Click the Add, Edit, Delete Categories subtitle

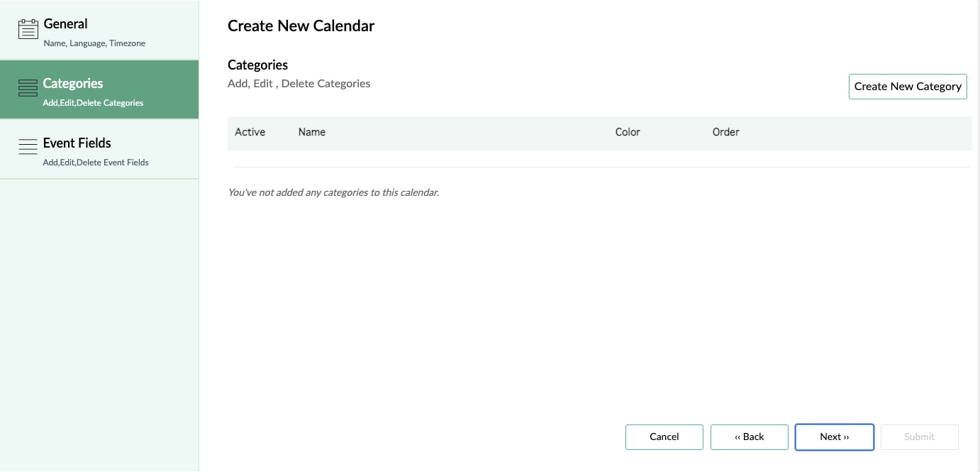coord(299,83)
